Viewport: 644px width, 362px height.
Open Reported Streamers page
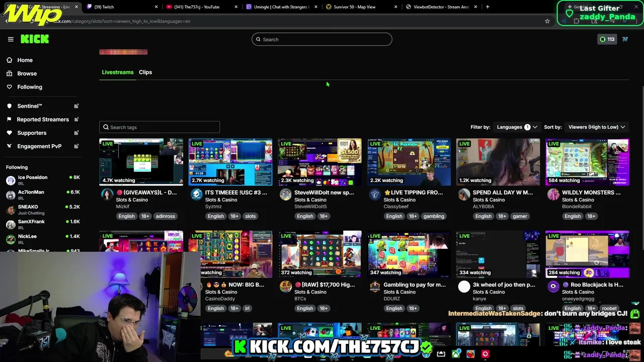click(x=43, y=120)
